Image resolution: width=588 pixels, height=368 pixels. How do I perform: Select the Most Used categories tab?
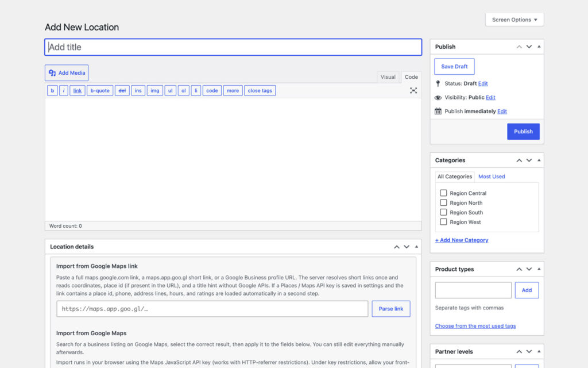pos(492,177)
